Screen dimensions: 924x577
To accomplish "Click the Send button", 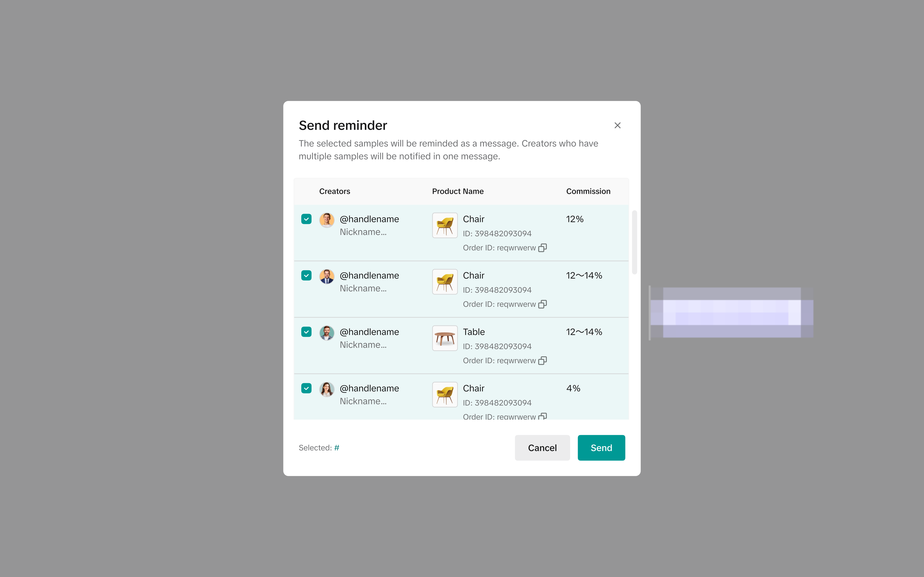I will 601,448.
